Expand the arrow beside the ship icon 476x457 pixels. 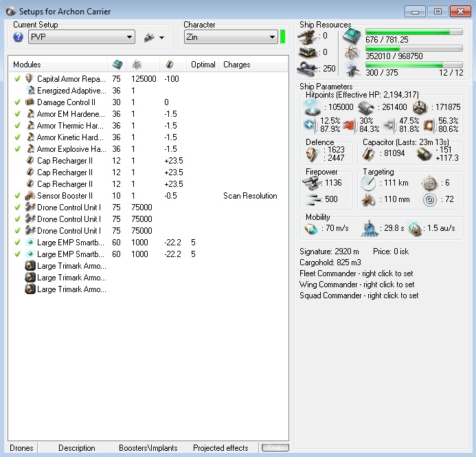[162, 38]
